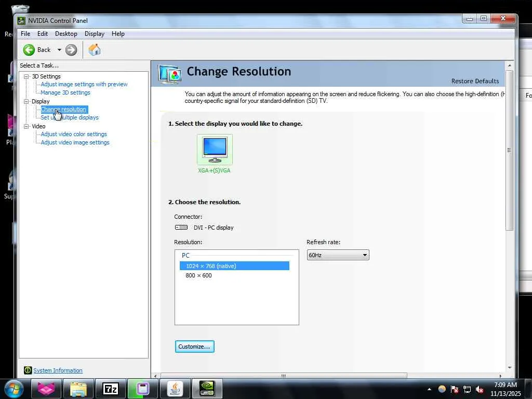Click the horizontal scrollbar thumb

point(283,376)
